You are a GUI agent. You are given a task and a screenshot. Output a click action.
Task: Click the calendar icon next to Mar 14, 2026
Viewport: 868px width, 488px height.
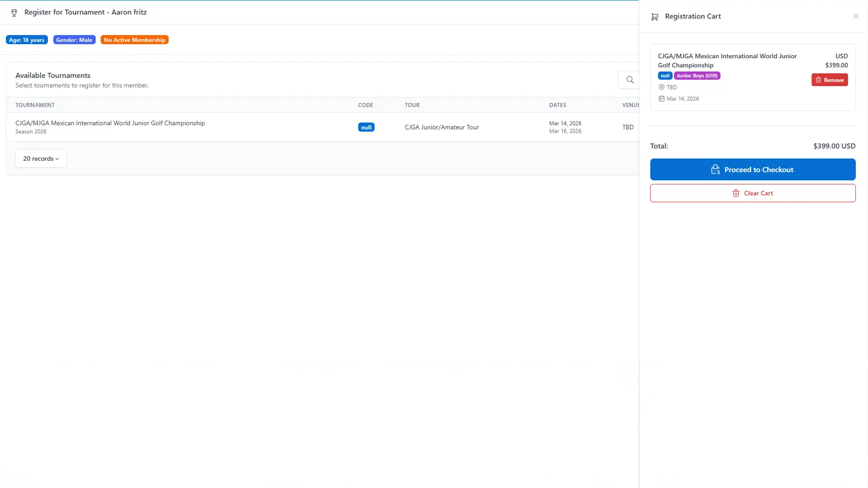click(661, 99)
